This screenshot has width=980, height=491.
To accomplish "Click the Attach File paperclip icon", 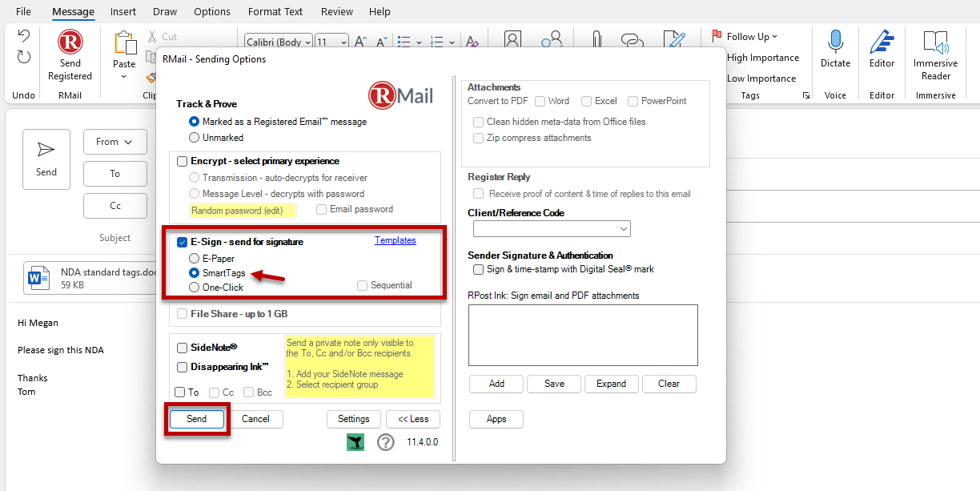I will pyautogui.click(x=596, y=42).
